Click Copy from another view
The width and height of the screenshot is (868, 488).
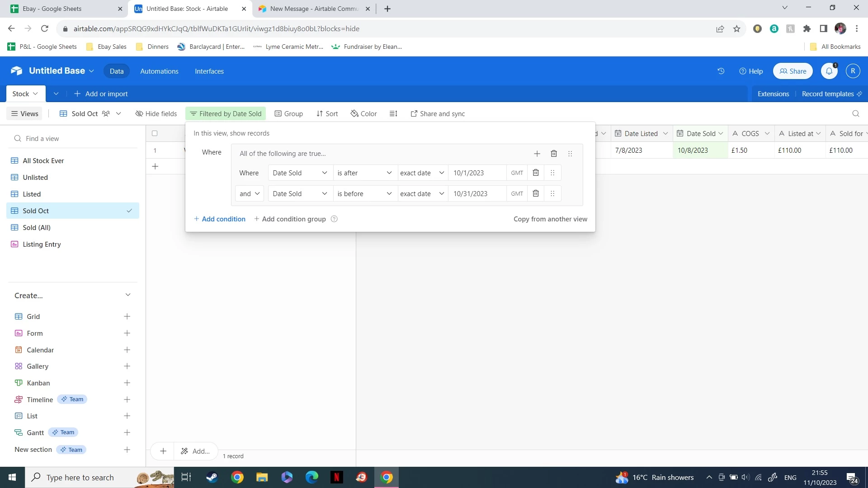point(550,219)
